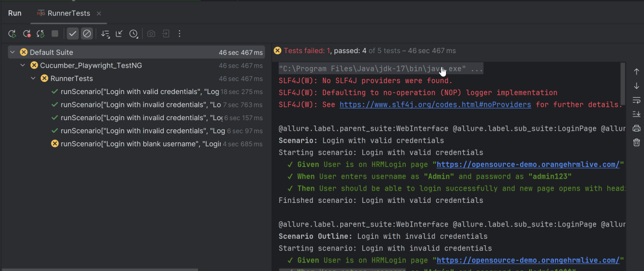
Task: Collapse the Cucumber_Playwright_TestNG node
Action: pos(23,65)
